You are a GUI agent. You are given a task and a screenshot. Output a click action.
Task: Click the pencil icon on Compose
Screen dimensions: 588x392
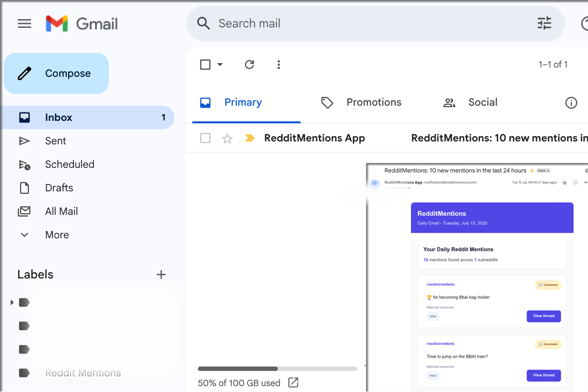tap(24, 73)
